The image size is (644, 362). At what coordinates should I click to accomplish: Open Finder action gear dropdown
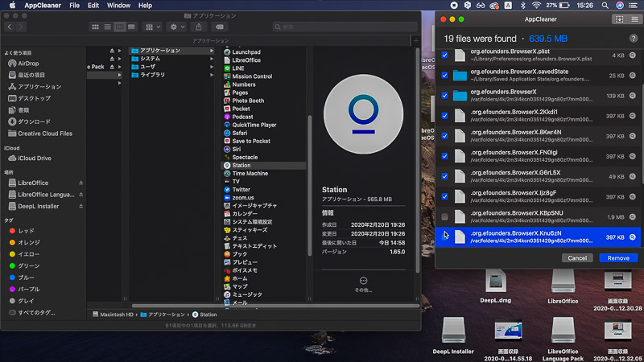pyautogui.click(x=177, y=27)
